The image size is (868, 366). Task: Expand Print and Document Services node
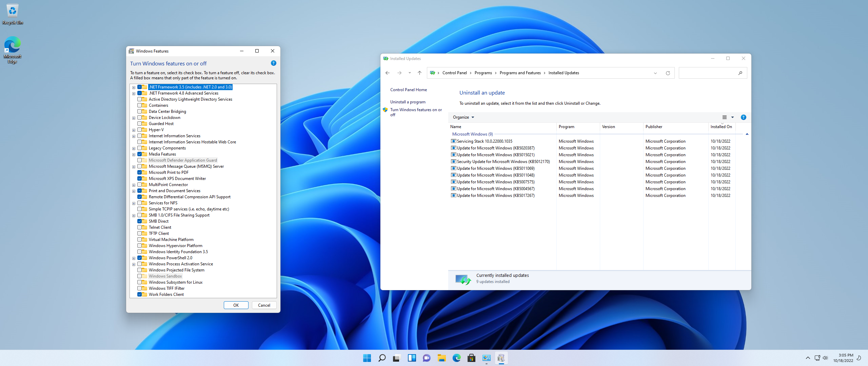point(134,191)
